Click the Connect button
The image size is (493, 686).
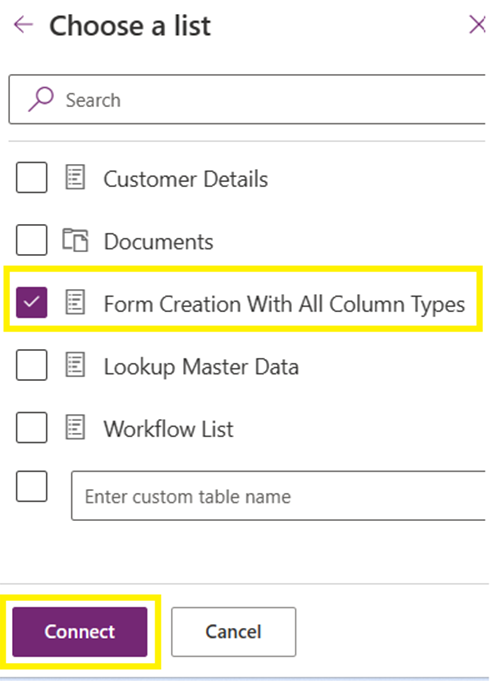pos(80,632)
